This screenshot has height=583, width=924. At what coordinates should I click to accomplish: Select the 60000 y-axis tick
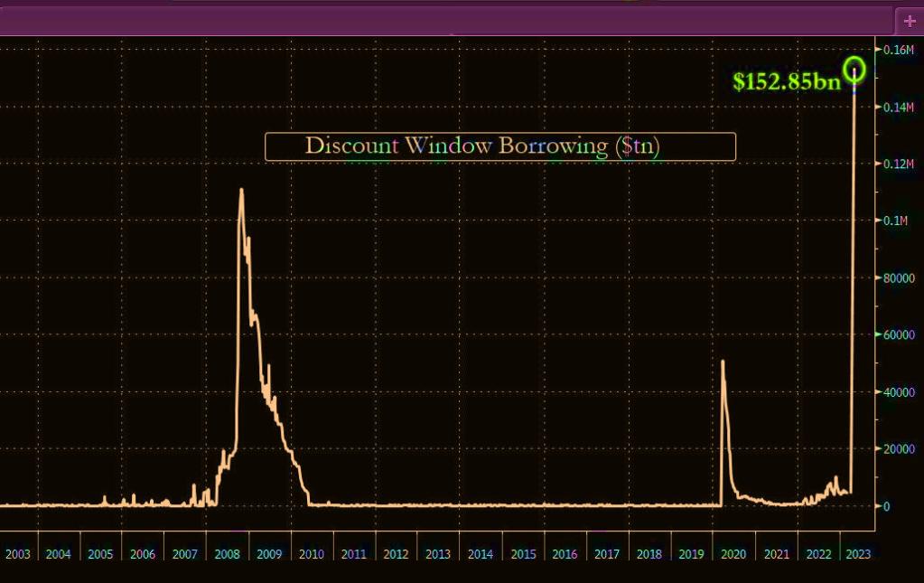tap(900, 335)
